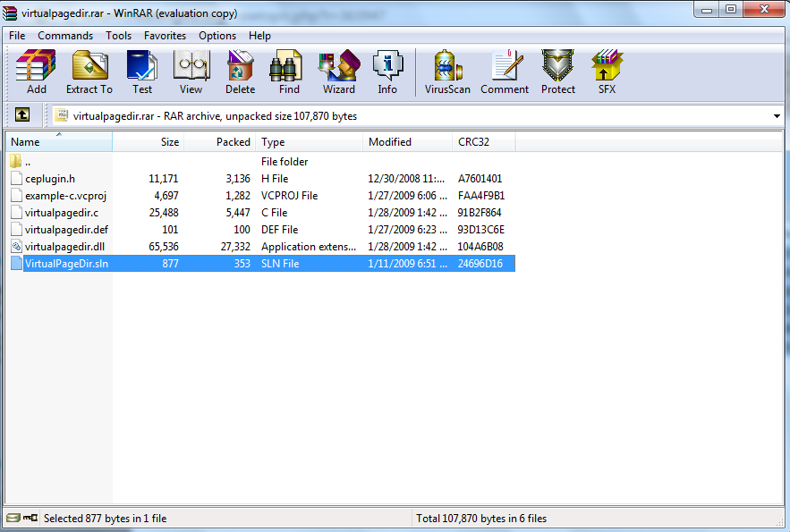Show archive Info
The width and height of the screenshot is (790, 532).
[387, 72]
